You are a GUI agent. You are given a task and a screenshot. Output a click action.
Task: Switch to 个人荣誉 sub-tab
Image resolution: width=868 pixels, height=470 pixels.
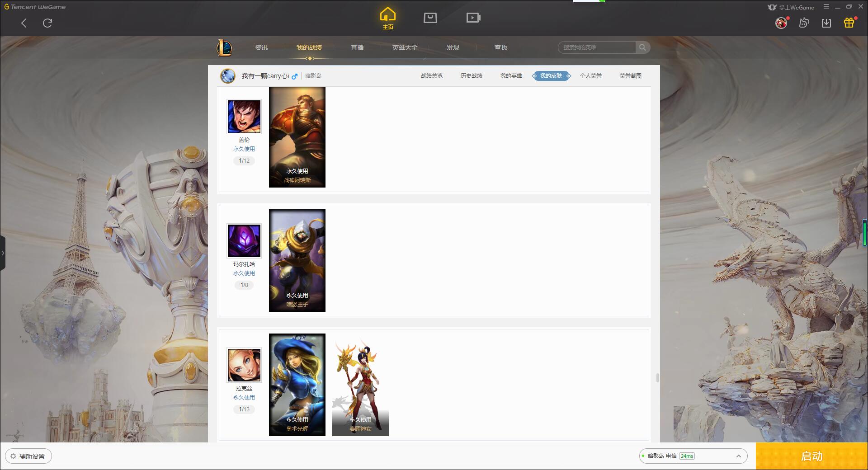click(591, 76)
